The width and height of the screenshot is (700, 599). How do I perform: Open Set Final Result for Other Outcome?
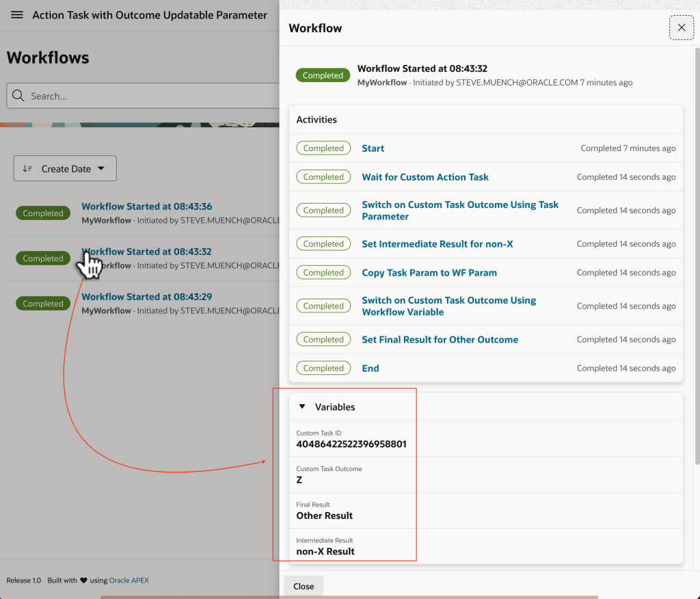coord(440,340)
